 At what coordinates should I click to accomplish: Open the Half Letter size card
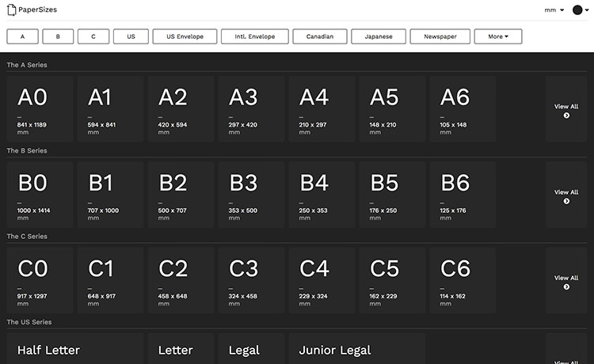(75, 348)
